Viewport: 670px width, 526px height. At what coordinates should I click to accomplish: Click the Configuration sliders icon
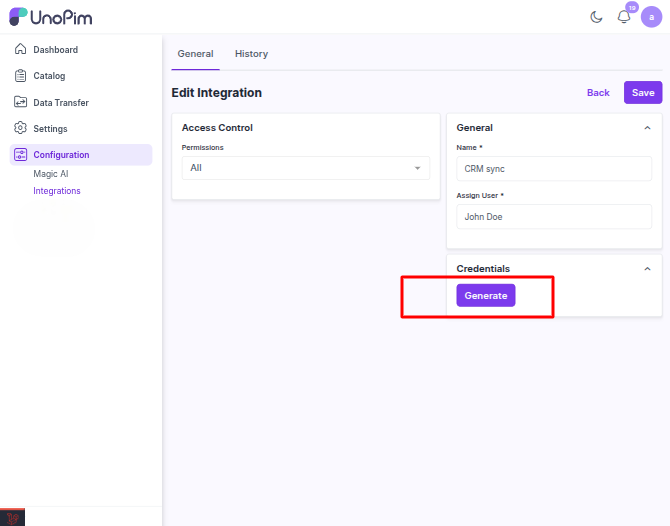tap(21, 154)
